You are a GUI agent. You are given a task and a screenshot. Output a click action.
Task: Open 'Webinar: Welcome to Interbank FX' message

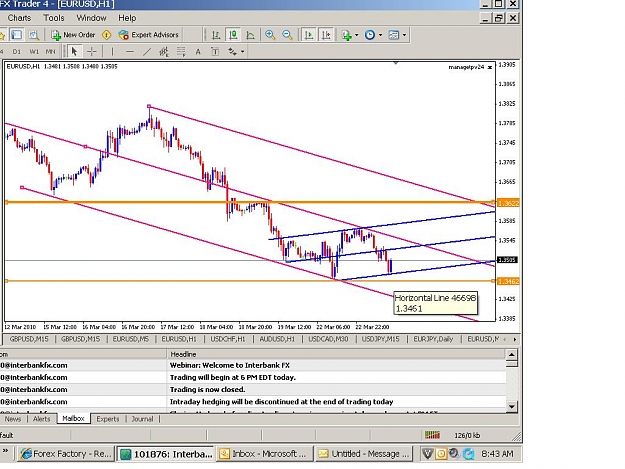click(253, 365)
